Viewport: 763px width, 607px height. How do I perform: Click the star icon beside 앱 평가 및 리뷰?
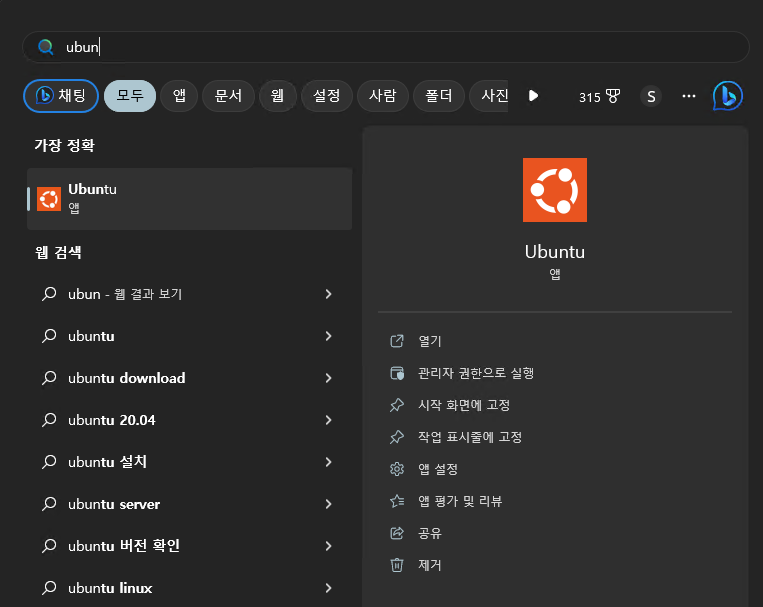[397, 501]
